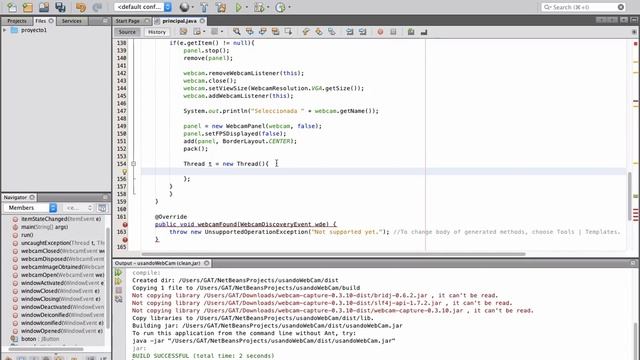The height and width of the screenshot is (360, 640).
Task: Open the Members view dropdown
Action: [31, 208]
